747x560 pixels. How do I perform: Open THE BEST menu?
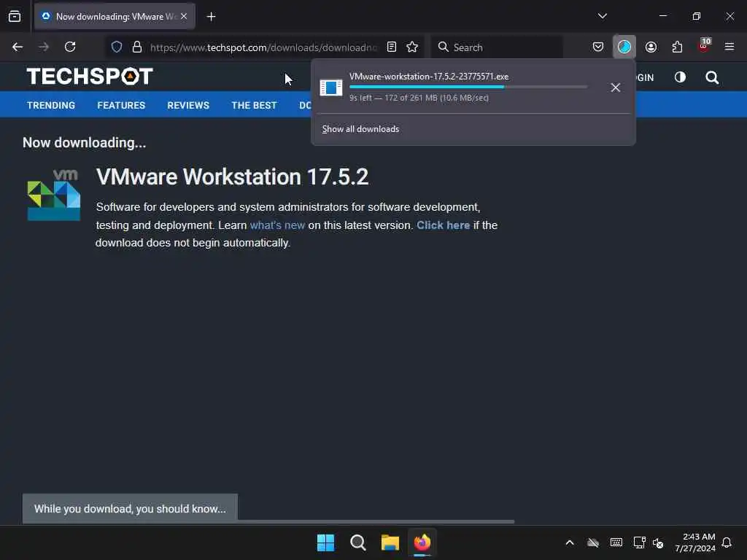click(254, 105)
